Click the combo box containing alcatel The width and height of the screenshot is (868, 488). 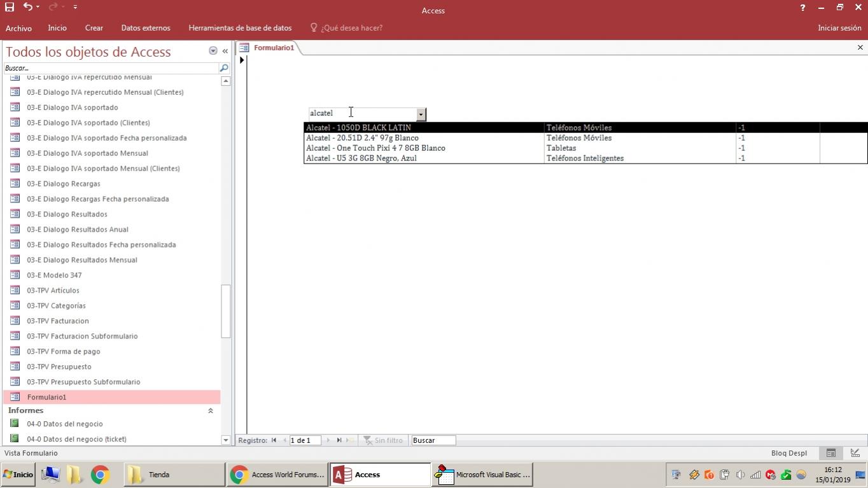coord(362,113)
